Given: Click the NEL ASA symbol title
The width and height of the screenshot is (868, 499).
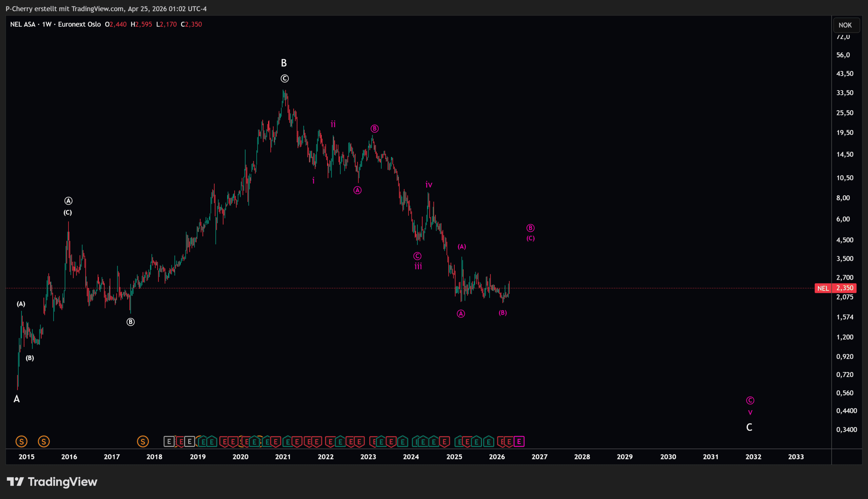Looking at the screenshot, I should pos(23,24).
